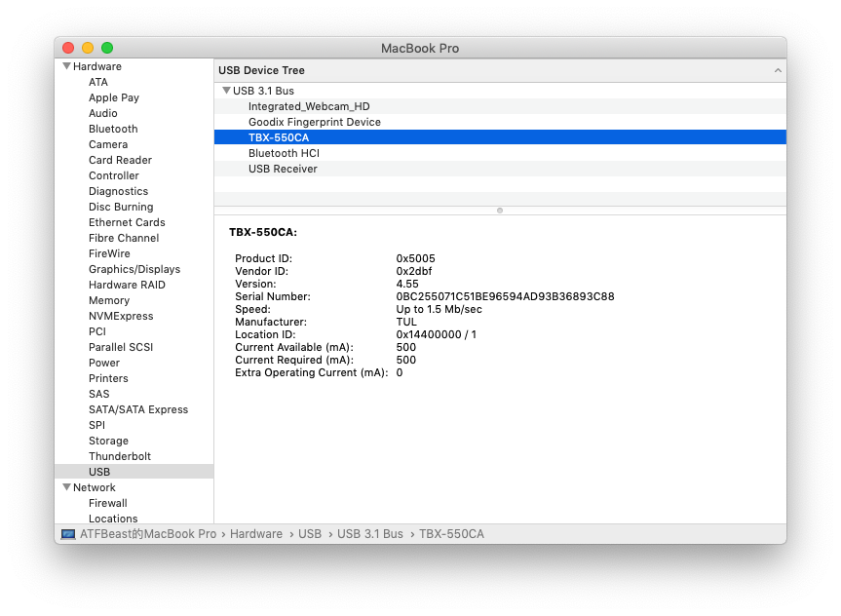This screenshot has width=841, height=616.
Task: Open Parallel SCSI category
Action: click(121, 347)
